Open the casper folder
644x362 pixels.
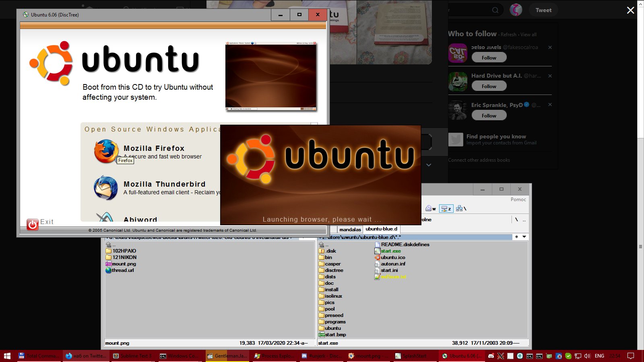(332, 264)
